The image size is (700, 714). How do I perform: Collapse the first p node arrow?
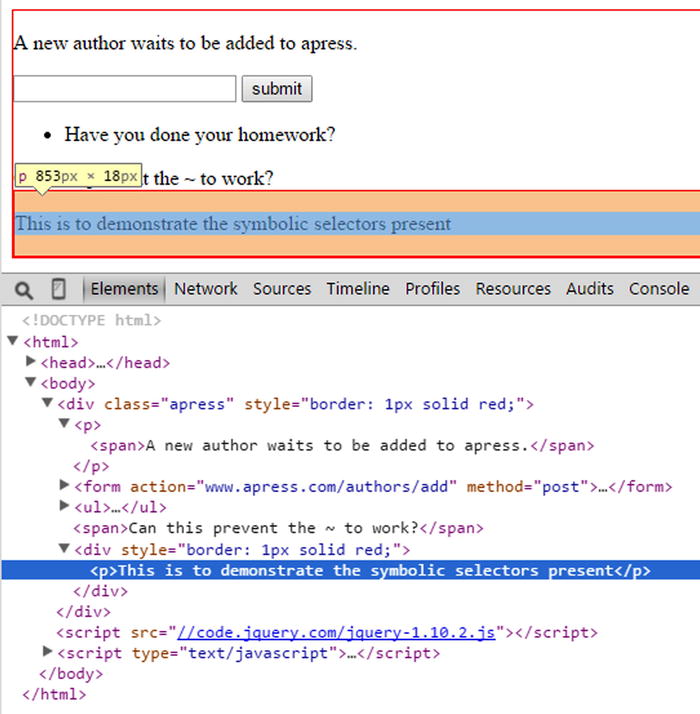[64, 423]
